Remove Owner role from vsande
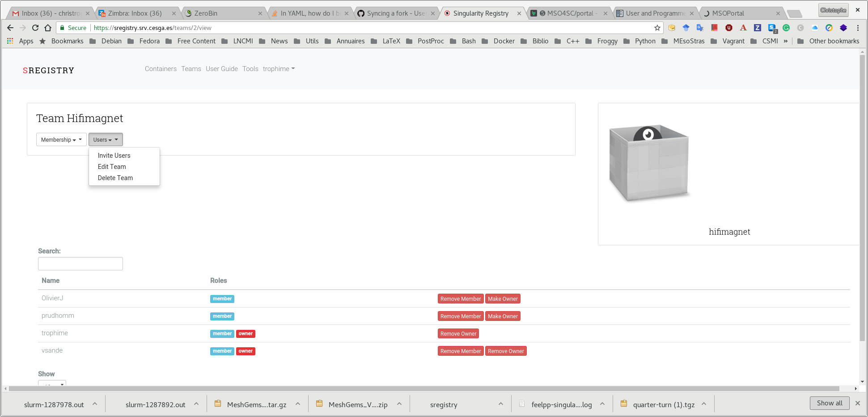The height and width of the screenshot is (417, 868). (506, 351)
